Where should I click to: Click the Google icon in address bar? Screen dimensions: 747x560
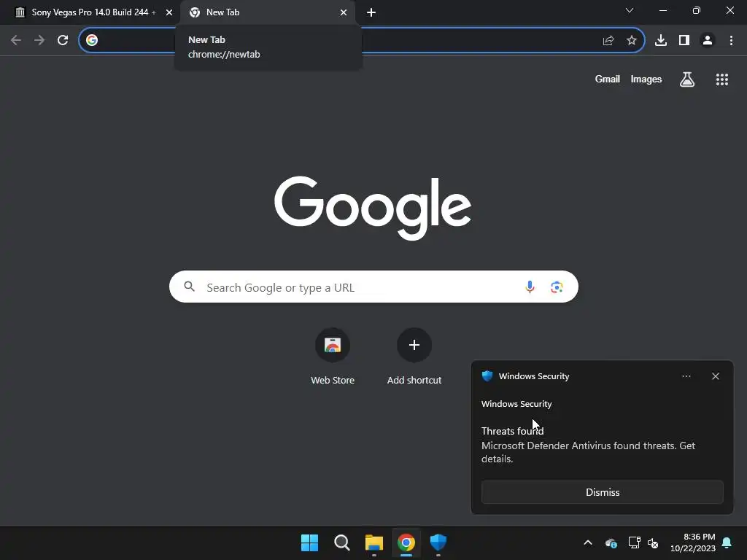click(x=92, y=41)
